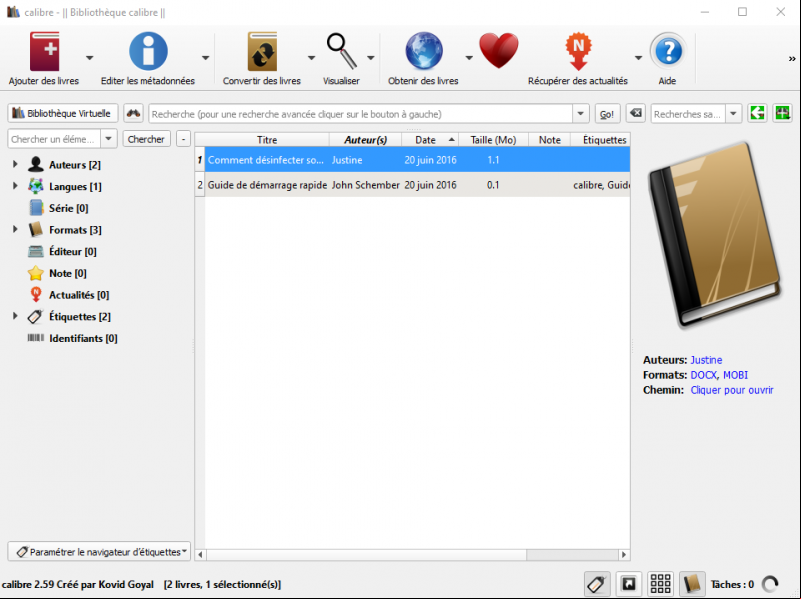Click the binoculars advanced search icon
This screenshot has height=599, width=801.
click(133, 113)
